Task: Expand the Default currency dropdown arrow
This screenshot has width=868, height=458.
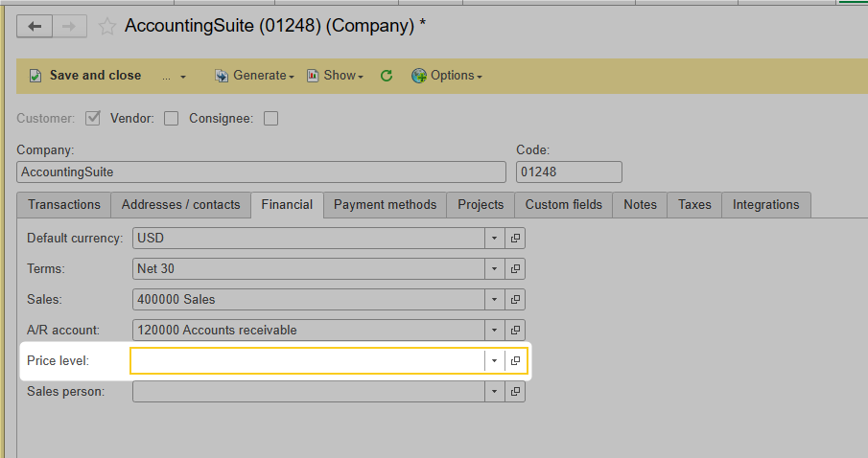Action: [x=494, y=239]
